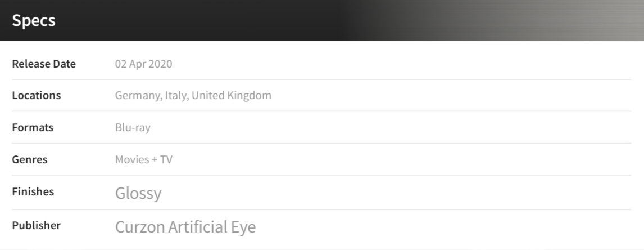
Task: Click the Release Date label
Action: point(44,64)
